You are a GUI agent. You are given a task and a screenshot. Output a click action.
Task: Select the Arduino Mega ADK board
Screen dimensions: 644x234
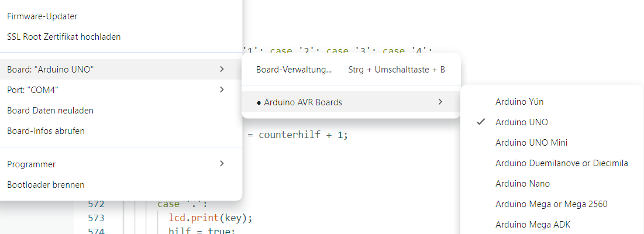coord(552,224)
